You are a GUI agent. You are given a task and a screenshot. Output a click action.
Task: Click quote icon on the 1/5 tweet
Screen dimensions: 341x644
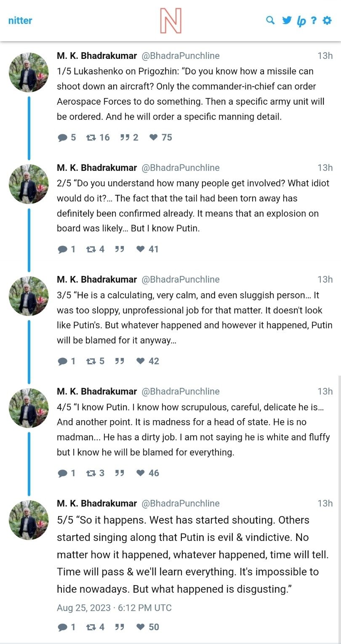(x=125, y=138)
